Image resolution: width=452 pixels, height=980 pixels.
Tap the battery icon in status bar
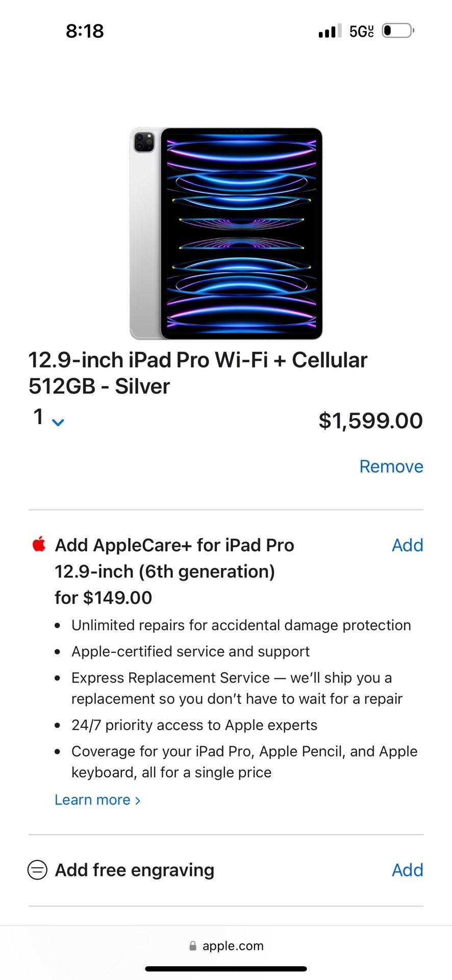398,31
